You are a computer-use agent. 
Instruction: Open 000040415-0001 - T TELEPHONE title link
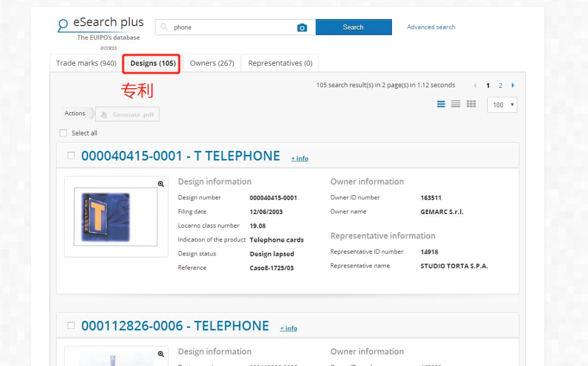[x=181, y=156]
